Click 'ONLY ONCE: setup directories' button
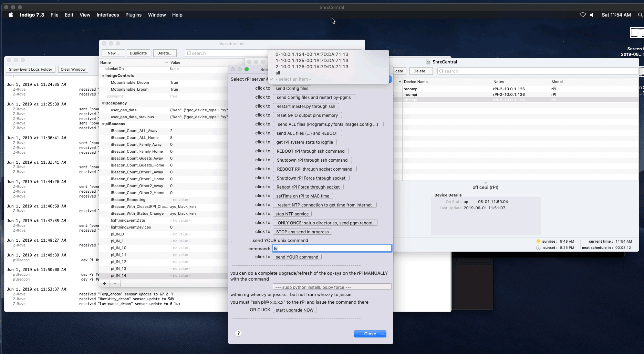The height and width of the screenshot is (354, 644). click(325, 223)
